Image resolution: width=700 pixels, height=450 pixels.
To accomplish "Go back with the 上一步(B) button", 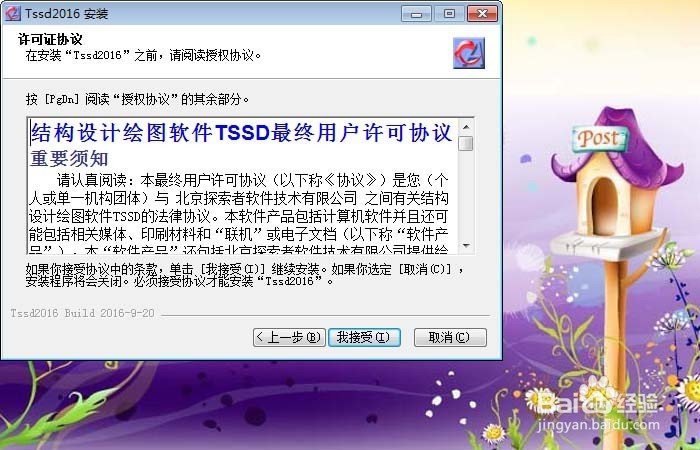I will click(x=289, y=338).
